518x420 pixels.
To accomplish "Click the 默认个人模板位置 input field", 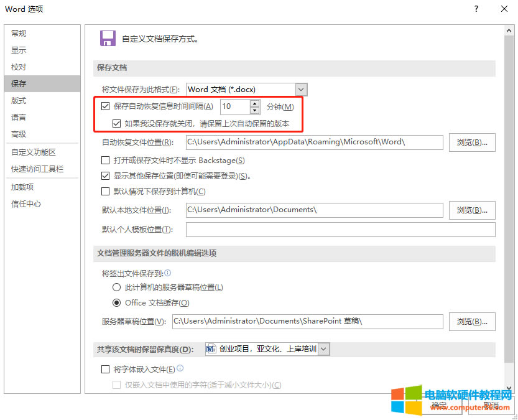I will [x=340, y=230].
